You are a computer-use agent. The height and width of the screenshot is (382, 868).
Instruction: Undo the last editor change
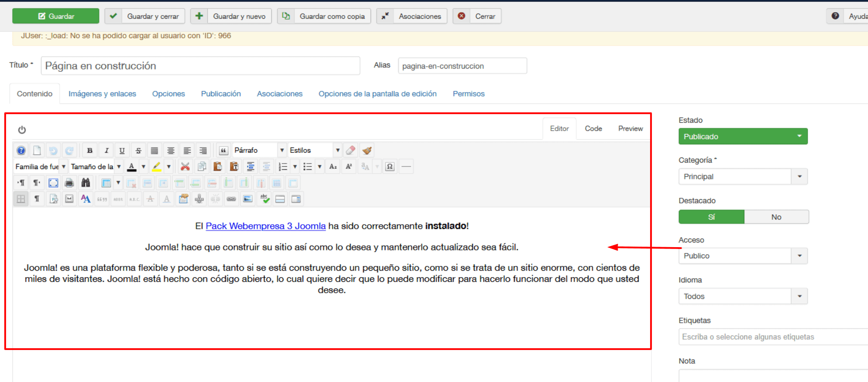53,150
